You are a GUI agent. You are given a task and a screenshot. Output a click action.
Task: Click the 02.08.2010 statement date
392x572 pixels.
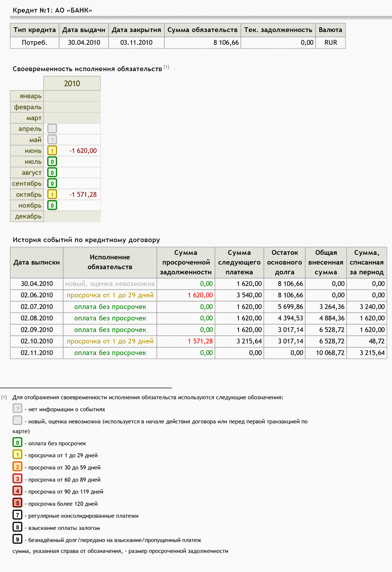(x=37, y=318)
